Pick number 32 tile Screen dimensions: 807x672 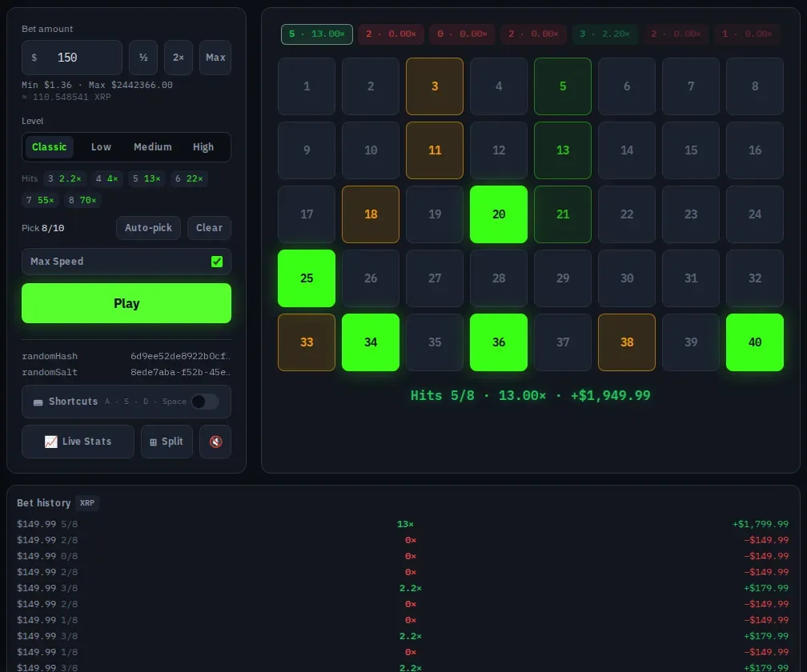754,278
